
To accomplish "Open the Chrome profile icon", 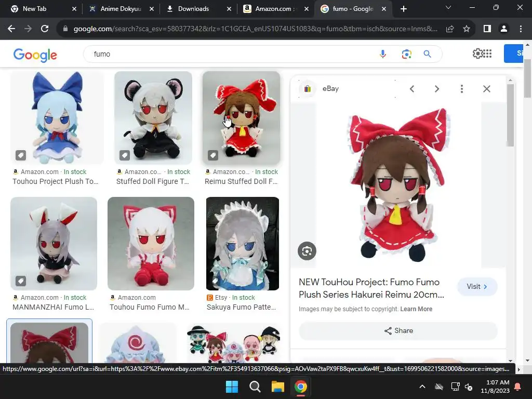I will tap(504, 29).
